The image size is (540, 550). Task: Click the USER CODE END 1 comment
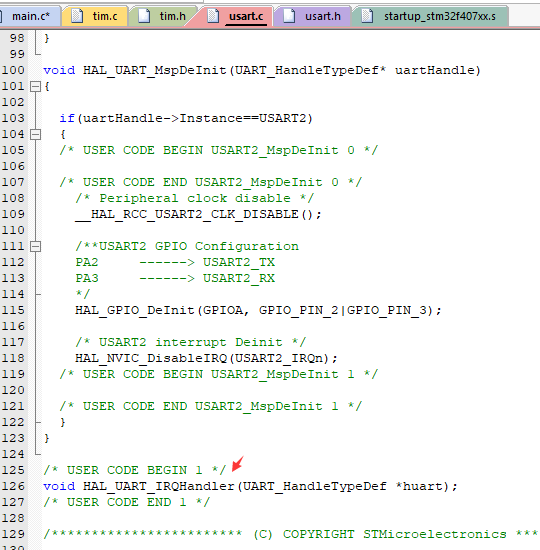pos(127,502)
